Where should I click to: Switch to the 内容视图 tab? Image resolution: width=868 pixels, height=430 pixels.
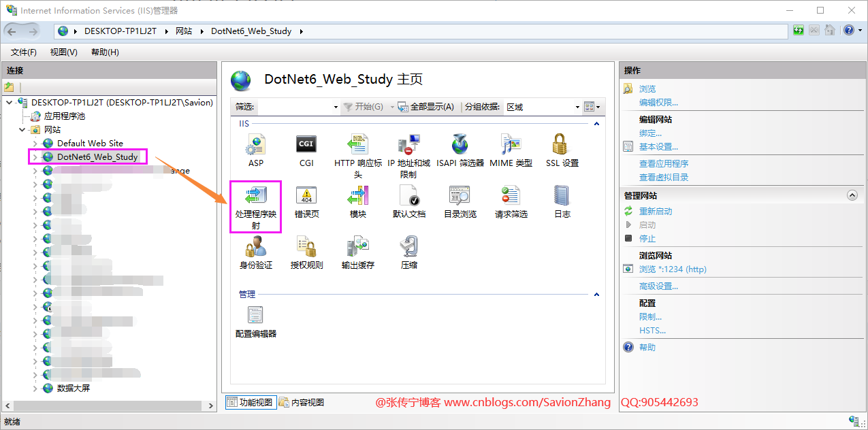tap(302, 402)
